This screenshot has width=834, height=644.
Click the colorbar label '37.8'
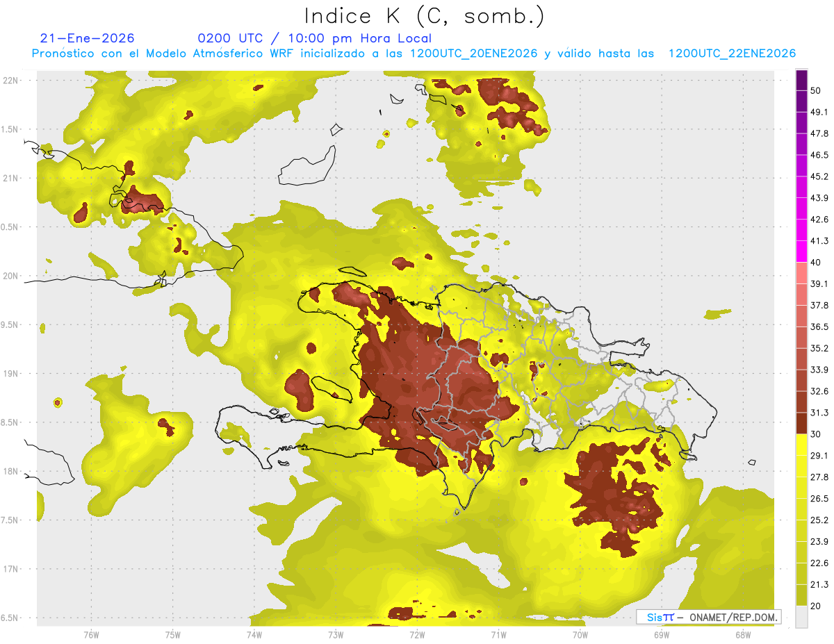click(x=819, y=305)
